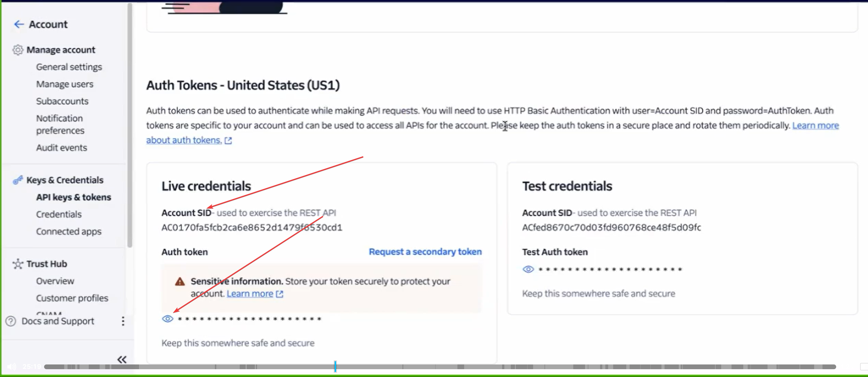Image resolution: width=868 pixels, height=377 pixels.
Task: Click the back arrow next to Account
Action: click(18, 24)
